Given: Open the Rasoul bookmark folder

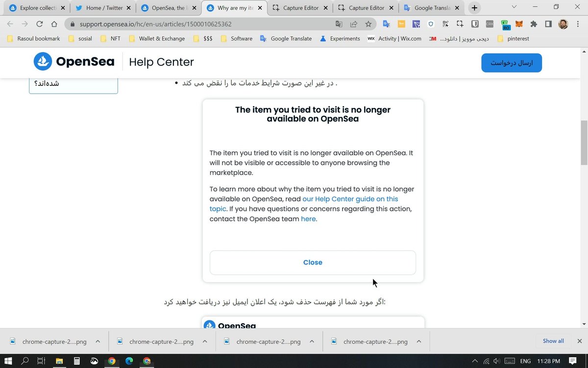Looking at the screenshot, I should [x=33, y=39].
